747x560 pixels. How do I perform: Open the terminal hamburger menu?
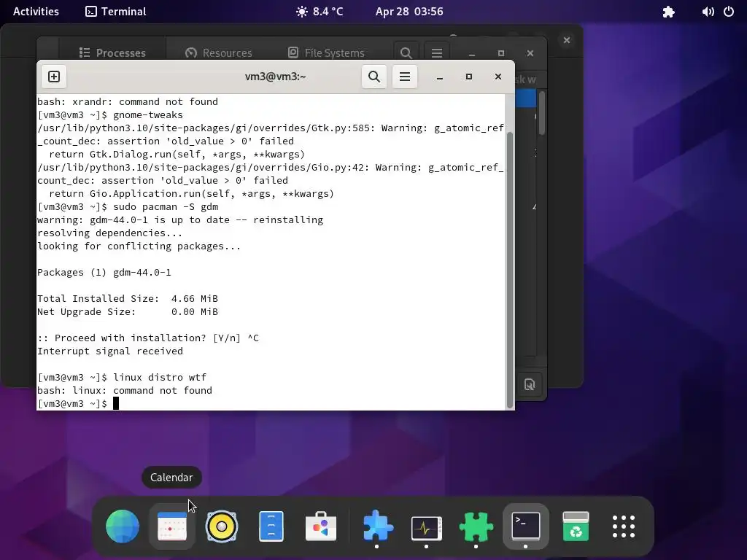coord(404,77)
